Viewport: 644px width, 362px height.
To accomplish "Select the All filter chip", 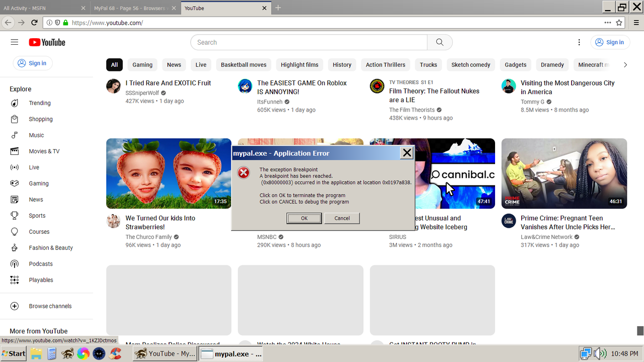I will [x=114, y=65].
